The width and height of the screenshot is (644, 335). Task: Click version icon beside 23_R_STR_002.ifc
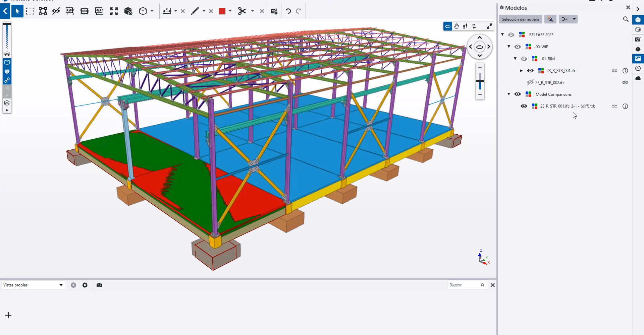click(625, 82)
